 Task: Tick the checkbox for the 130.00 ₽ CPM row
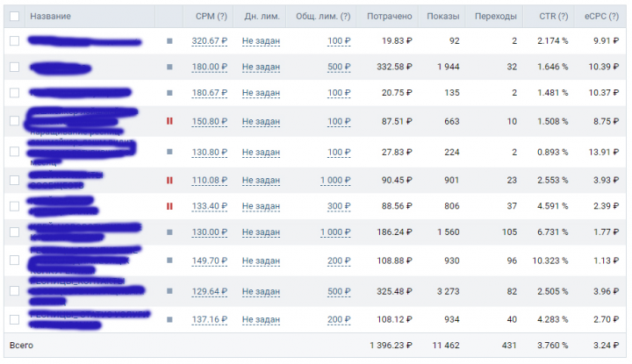15,232
